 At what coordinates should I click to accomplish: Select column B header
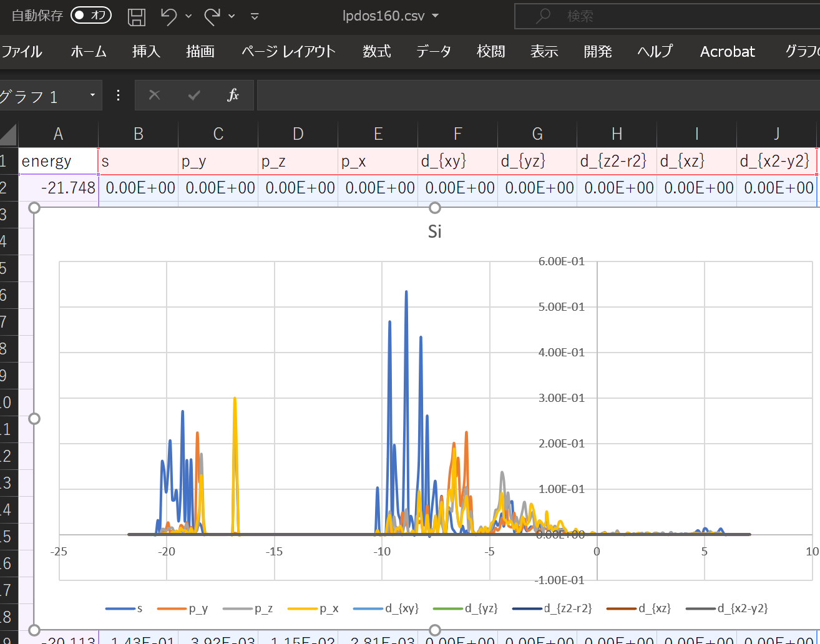tap(138, 134)
